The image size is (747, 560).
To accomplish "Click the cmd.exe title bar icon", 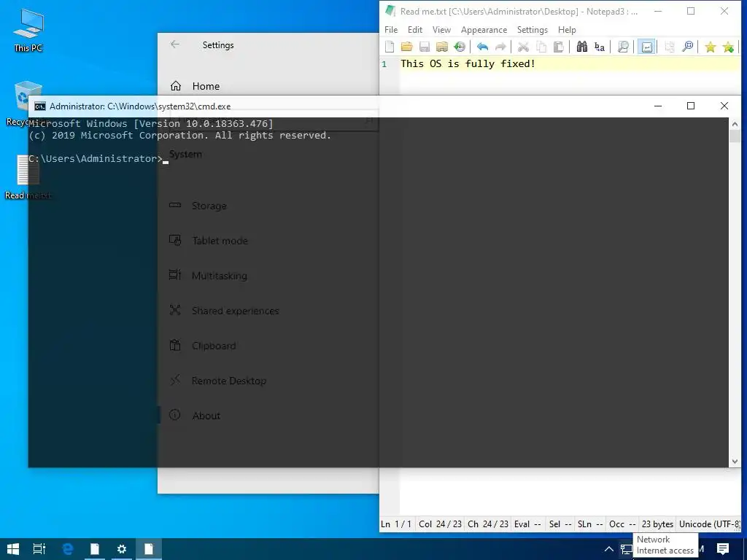I will [40, 106].
